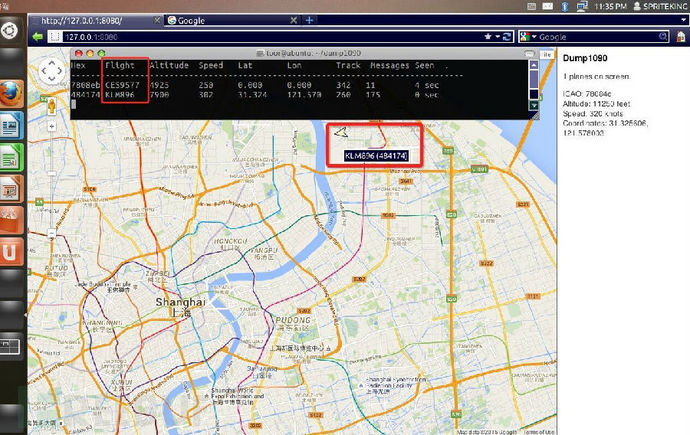690x435 pixels.
Task: Click the Dump1090 heading in sidebar
Action: click(x=585, y=58)
